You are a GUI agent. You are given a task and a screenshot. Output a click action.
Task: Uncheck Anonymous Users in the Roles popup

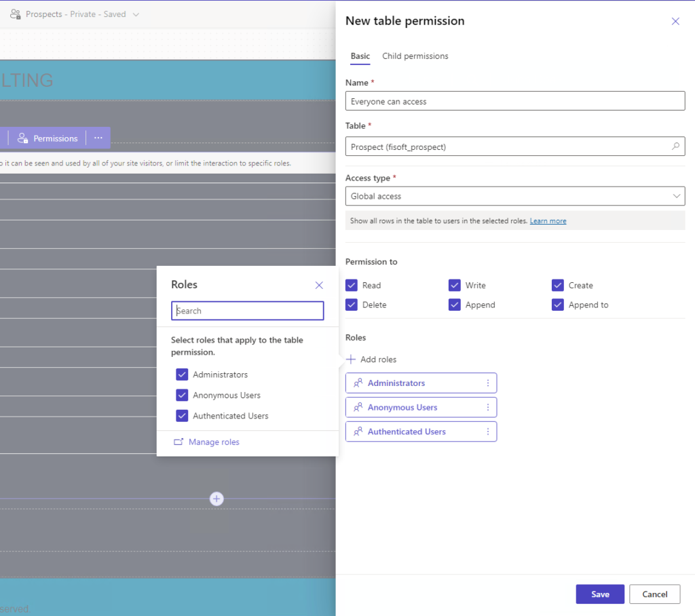coord(182,395)
